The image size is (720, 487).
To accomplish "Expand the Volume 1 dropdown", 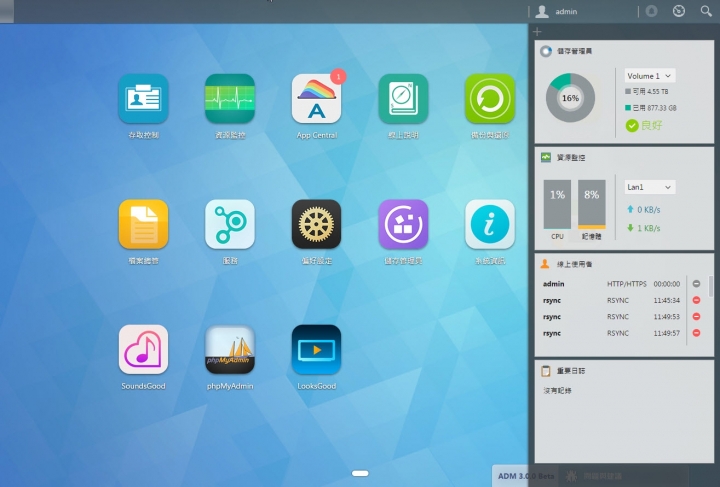I will [650, 76].
